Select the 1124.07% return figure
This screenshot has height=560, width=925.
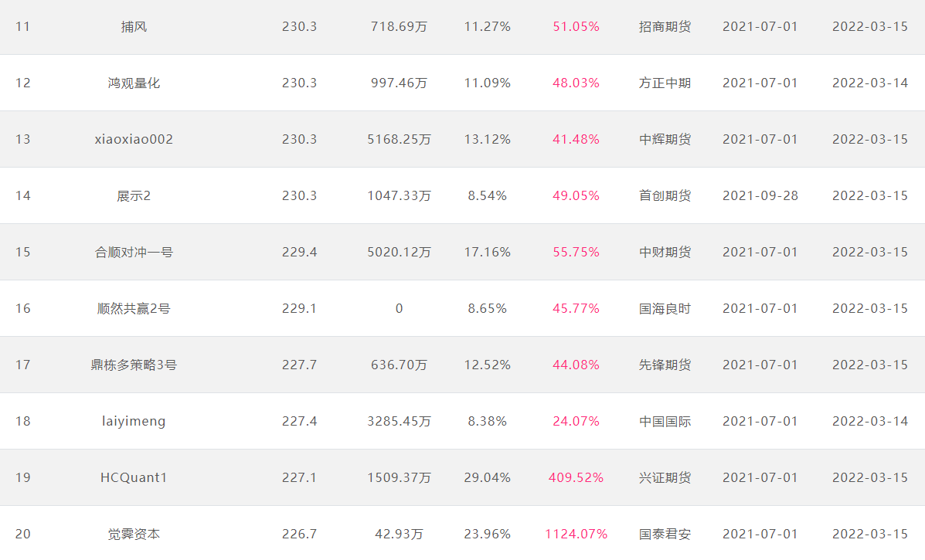pos(576,534)
